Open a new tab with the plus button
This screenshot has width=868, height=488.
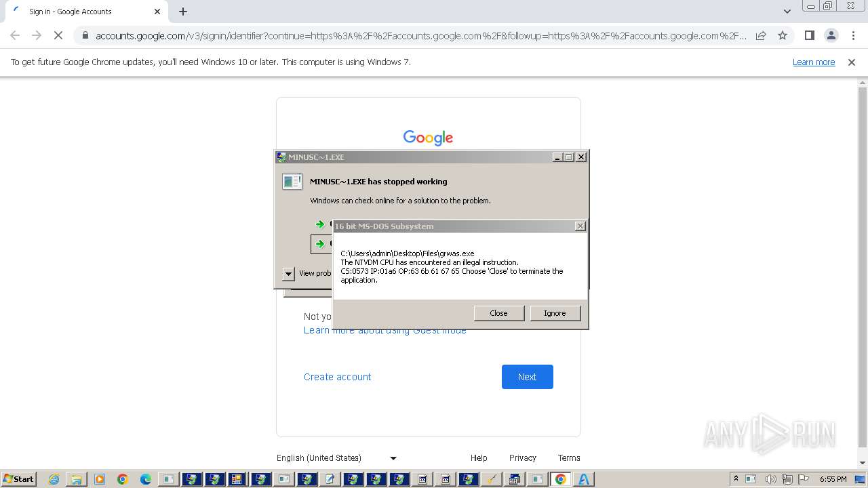click(183, 12)
